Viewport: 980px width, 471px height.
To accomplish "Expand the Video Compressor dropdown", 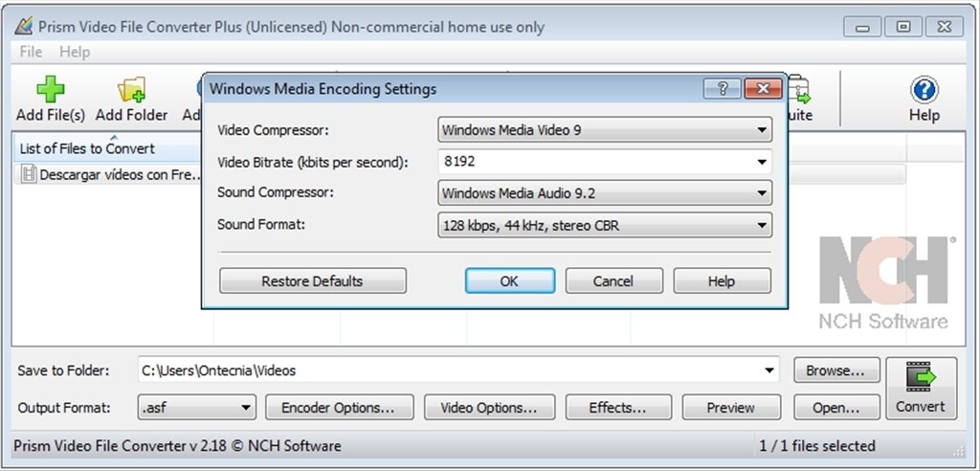I will [761, 130].
